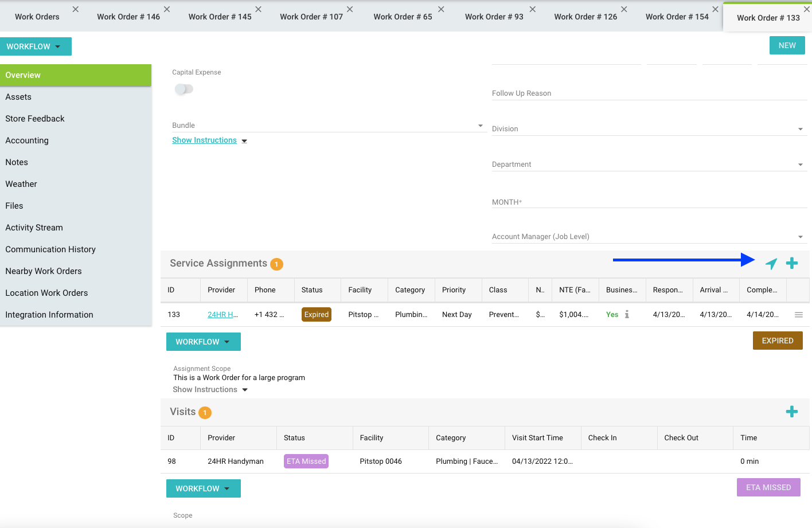Image resolution: width=812 pixels, height=528 pixels.
Task: Click the 04/13/2022 visit start time cell
Action: pyautogui.click(x=542, y=461)
